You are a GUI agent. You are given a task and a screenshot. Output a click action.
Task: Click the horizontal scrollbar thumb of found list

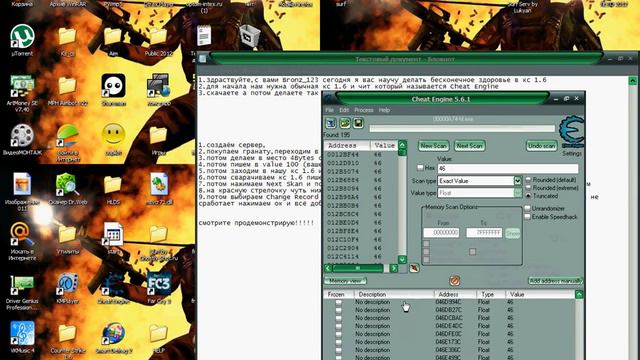358,268
